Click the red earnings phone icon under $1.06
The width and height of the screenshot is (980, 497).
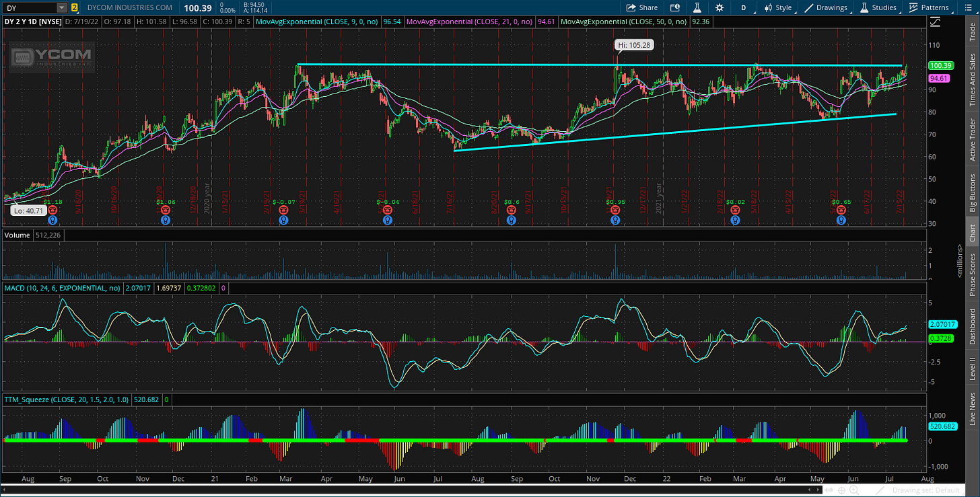click(165, 210)
